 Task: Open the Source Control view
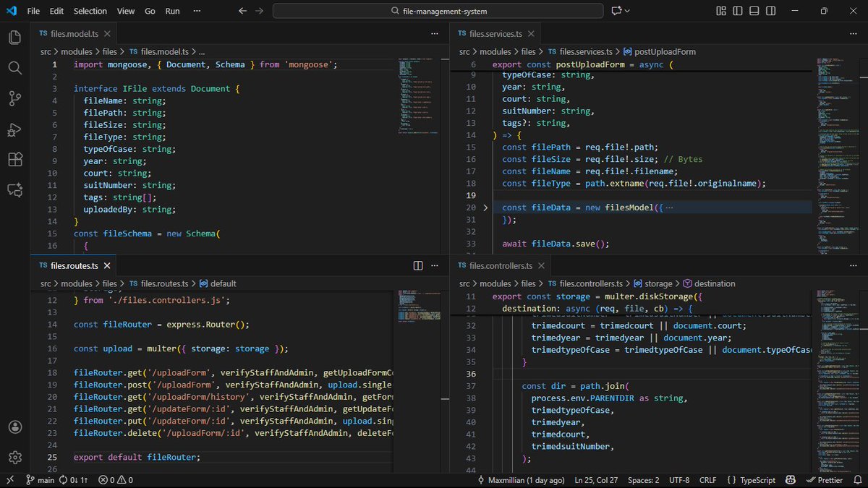point(14,98)
